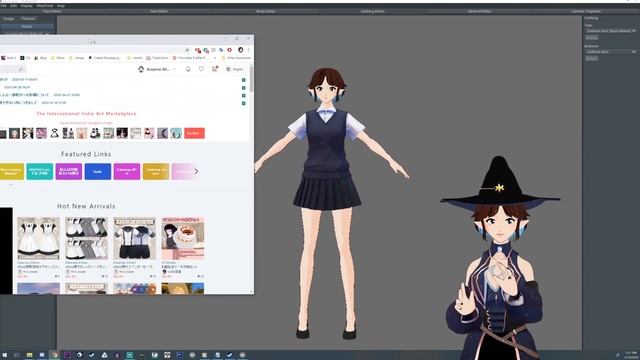
Task: Open the notifications bell on BOOTH
Action: click(188, 69)
